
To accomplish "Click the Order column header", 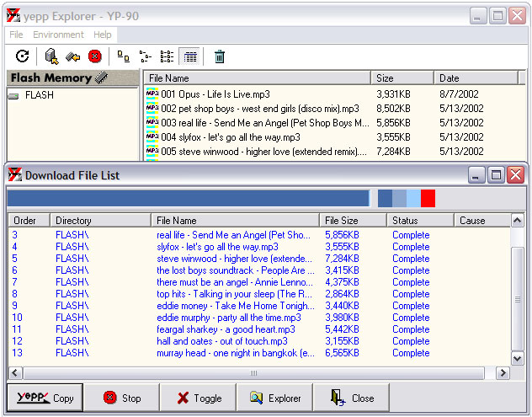I will (x=29, y=221).
